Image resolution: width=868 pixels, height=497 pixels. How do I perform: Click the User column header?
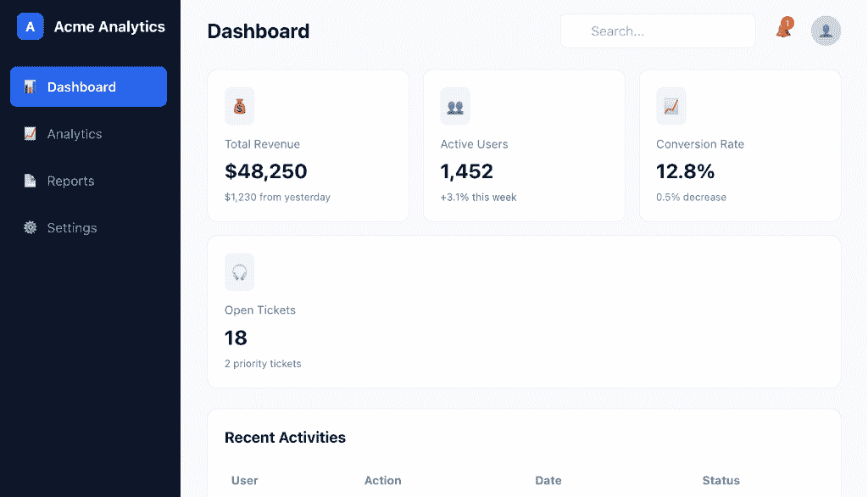coord(245,480)
